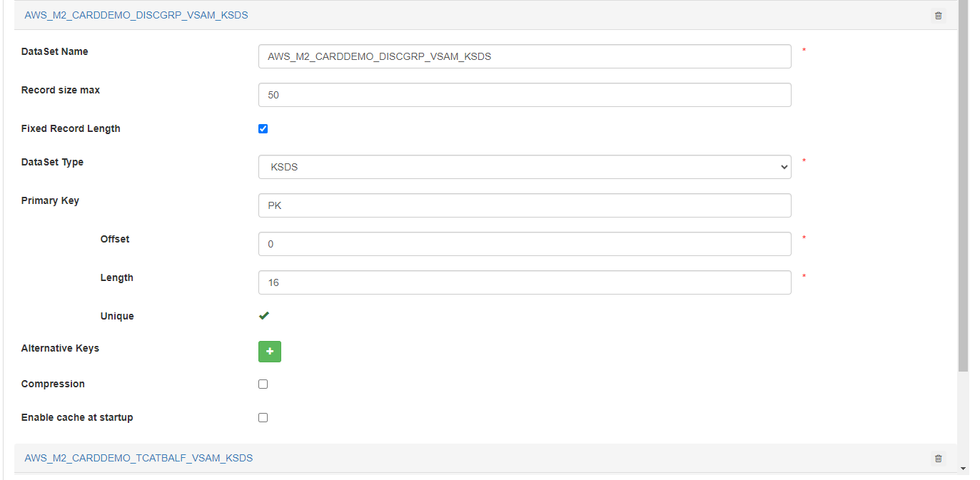Delete the AWS_M2_CARDDEMO_TCATBALF_VSAM_KSDS dataset
The height and width of the screenshot is (480, 980).
(937, 458)
